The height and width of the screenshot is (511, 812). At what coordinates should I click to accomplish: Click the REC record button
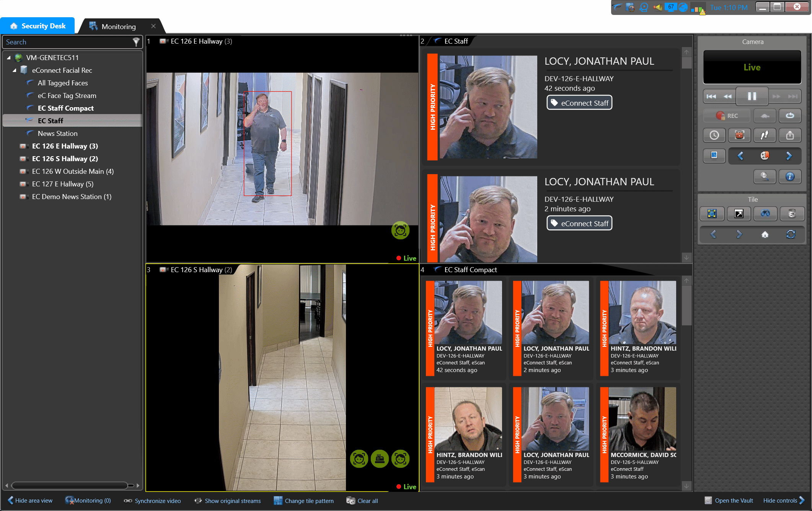727,116
